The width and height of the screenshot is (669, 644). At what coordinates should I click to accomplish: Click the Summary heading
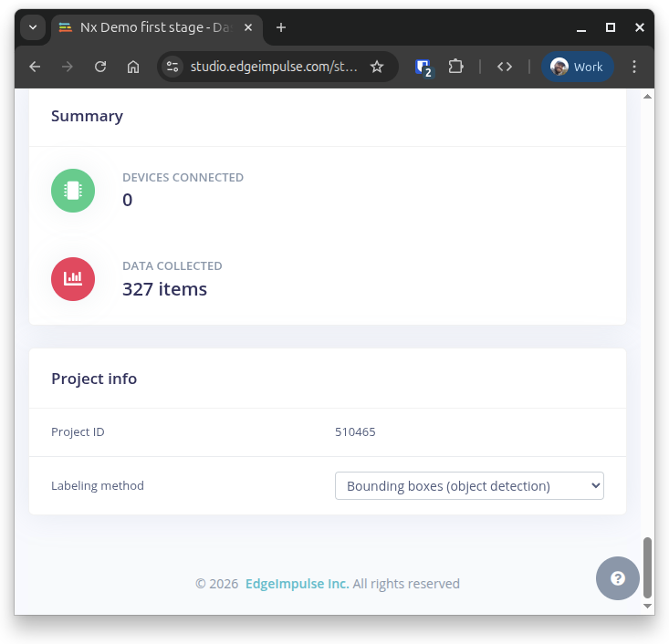point(87,116)
